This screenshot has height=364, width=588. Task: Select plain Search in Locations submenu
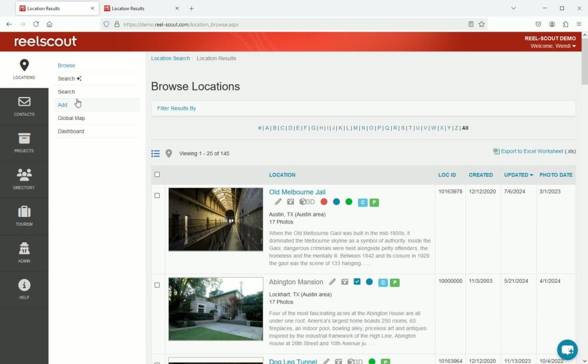click(x=66, y=92)
